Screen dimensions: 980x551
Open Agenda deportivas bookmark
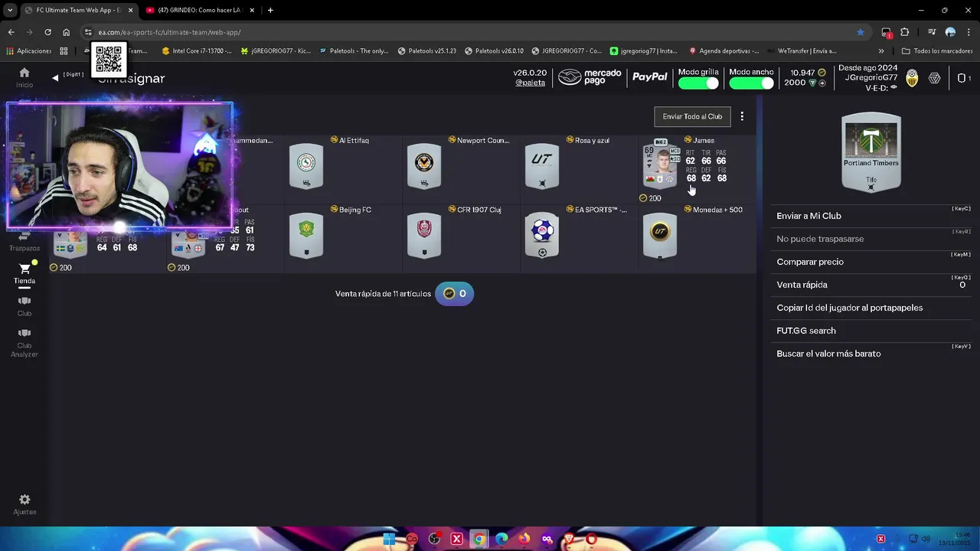click(724, 51)
